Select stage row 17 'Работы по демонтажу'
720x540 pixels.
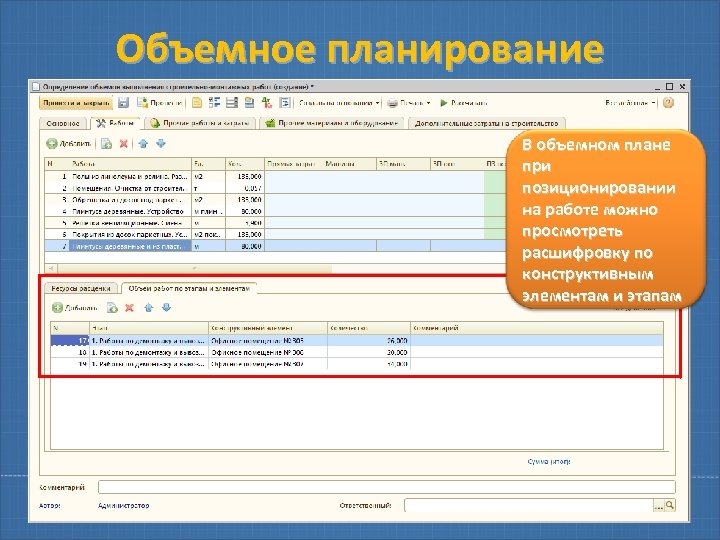click(x=357, y=341)
